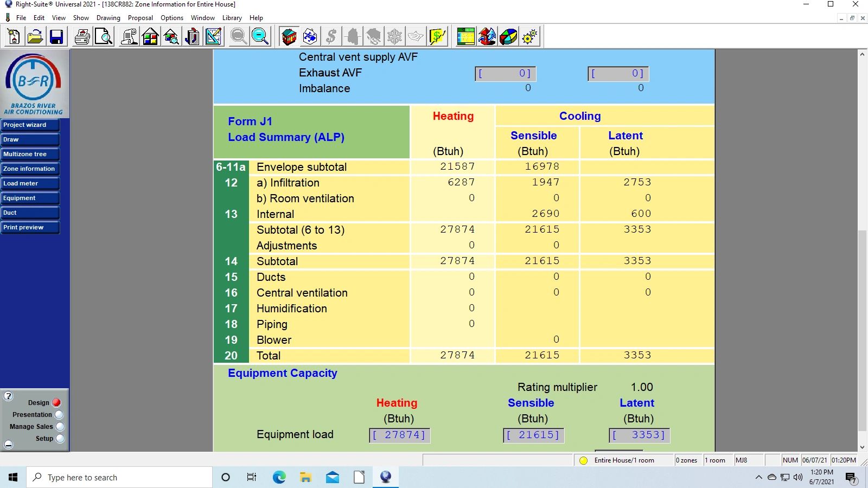The image size is (868, 488).
Task: Switch to Setup mode radio button
Action: coord(60,439)
